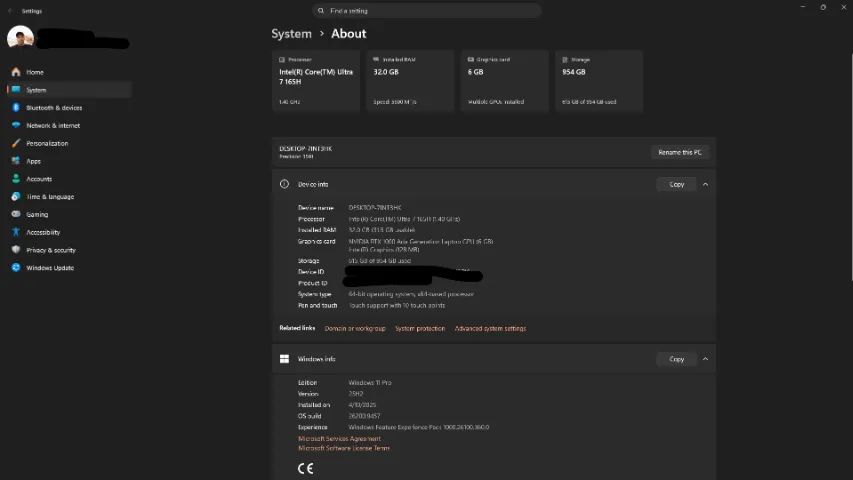This screenshot has width=853, height=480.
Task: Open System protection link
Action: pos(420,329)
